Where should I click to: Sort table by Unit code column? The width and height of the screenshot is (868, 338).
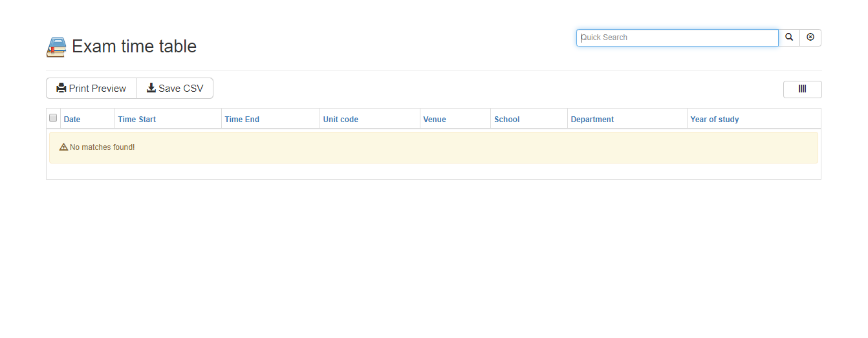pyautogui.click(x=341, y=120)
